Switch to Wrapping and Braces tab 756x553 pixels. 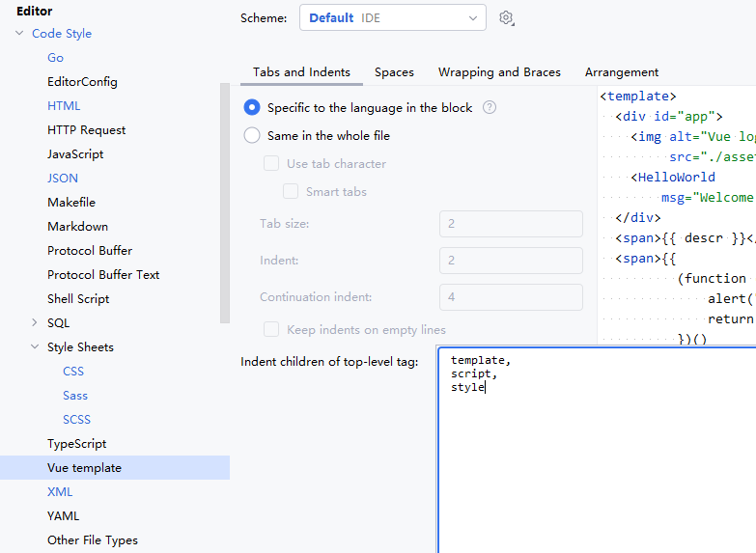click(x=499, y=72)
